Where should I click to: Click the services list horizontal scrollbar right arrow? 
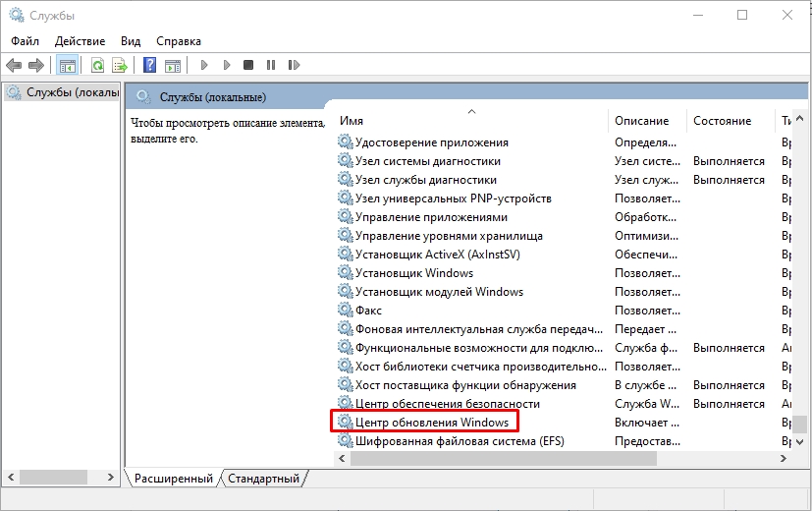[783, 458]
